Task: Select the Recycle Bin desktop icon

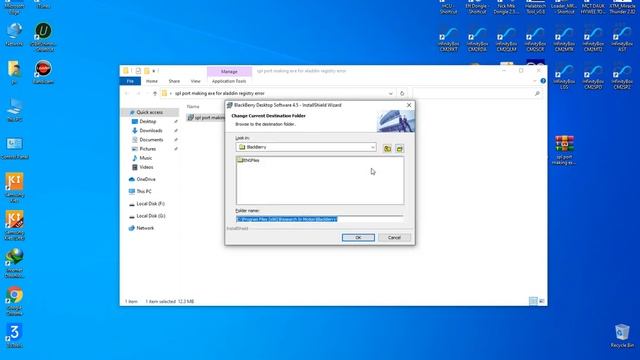Action: coord(622,336)
